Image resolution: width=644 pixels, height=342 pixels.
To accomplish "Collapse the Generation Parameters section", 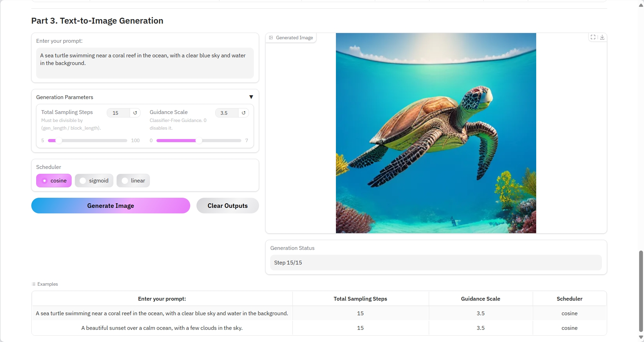I will point(251,97).
